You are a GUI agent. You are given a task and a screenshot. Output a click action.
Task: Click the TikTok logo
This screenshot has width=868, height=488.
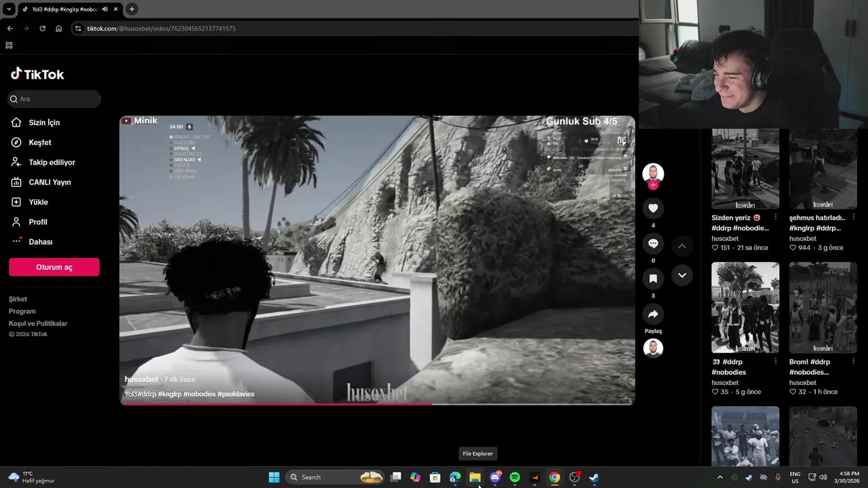(x=37, y=74)
